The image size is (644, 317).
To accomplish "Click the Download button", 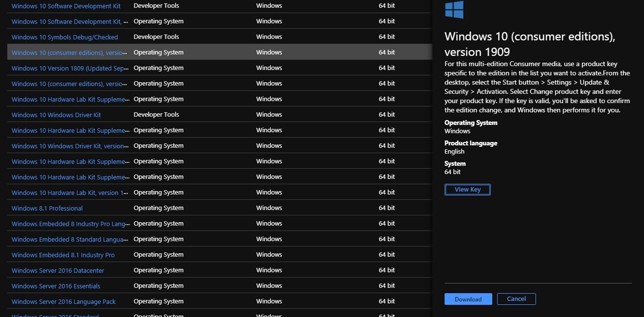I will [468, 299].
